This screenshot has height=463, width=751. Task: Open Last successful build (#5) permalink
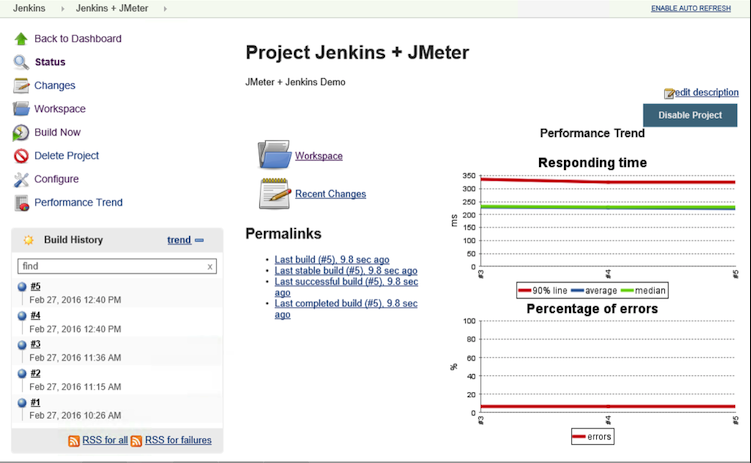coord(346,287)
